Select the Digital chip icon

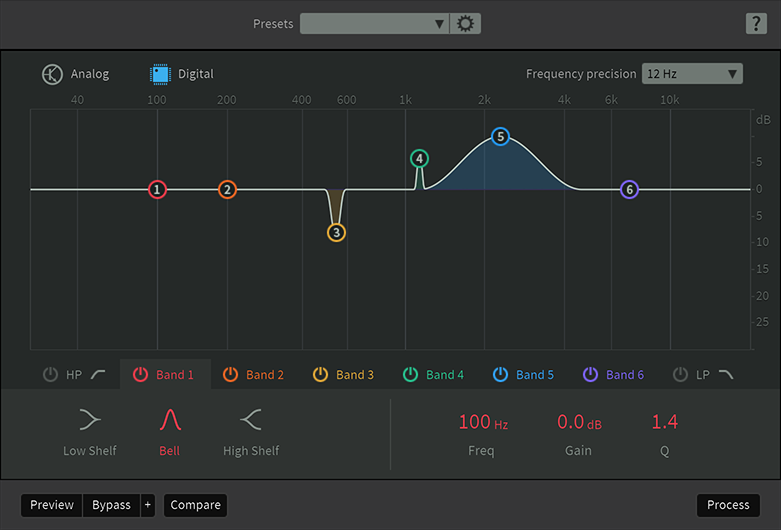(160, 74)
